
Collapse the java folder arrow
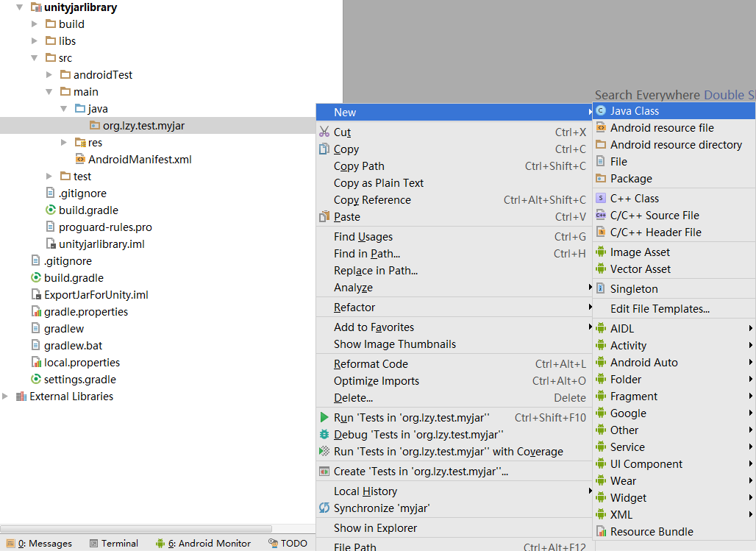[64, 109]
